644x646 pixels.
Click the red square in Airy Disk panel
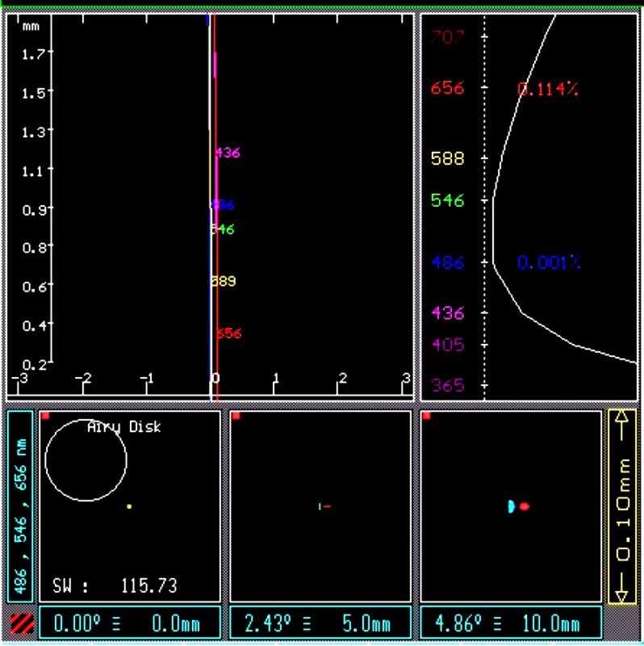coord(45,416)
